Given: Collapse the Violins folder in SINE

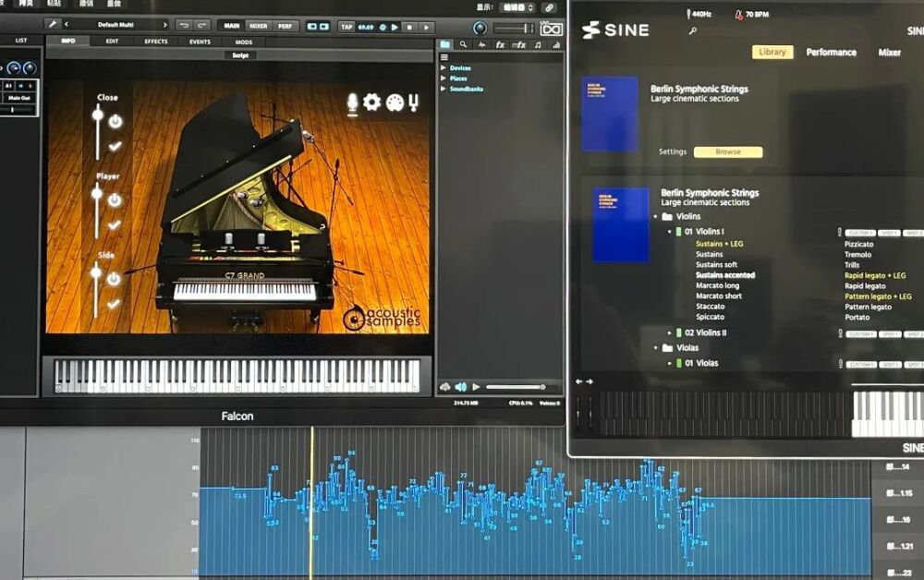Looking at the screenshot, I should pyautogui.click(x=657, y=216).
